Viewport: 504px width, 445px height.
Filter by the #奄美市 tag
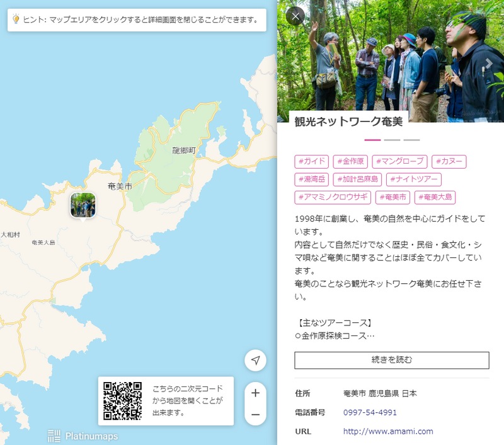pos(392,197)
